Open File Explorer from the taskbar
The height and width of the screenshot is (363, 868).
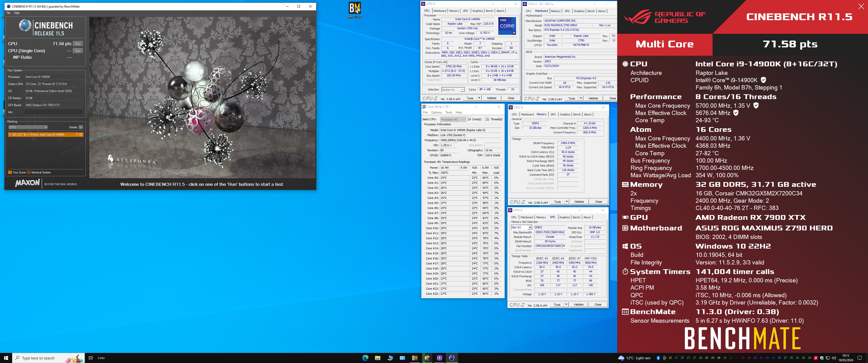coord(377,358)
